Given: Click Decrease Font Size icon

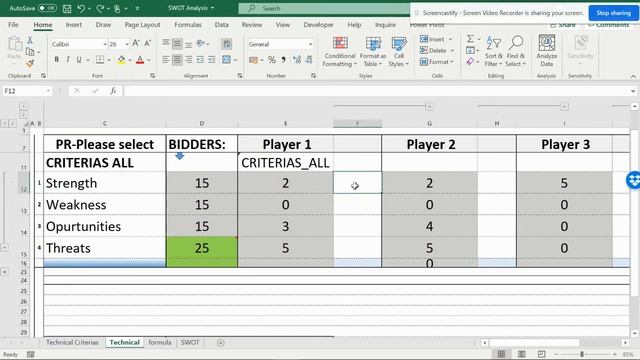Looking at the screenshot, I should tap(148, 43).
